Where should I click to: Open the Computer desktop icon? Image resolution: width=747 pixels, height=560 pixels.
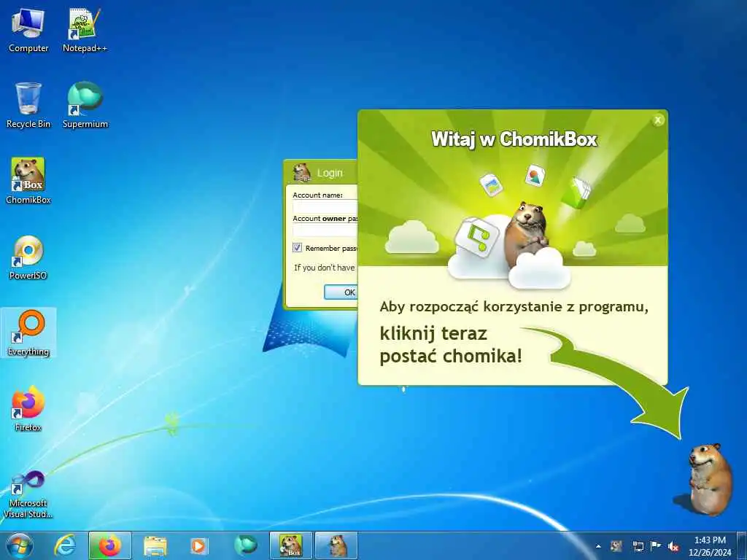pos(28,30)
